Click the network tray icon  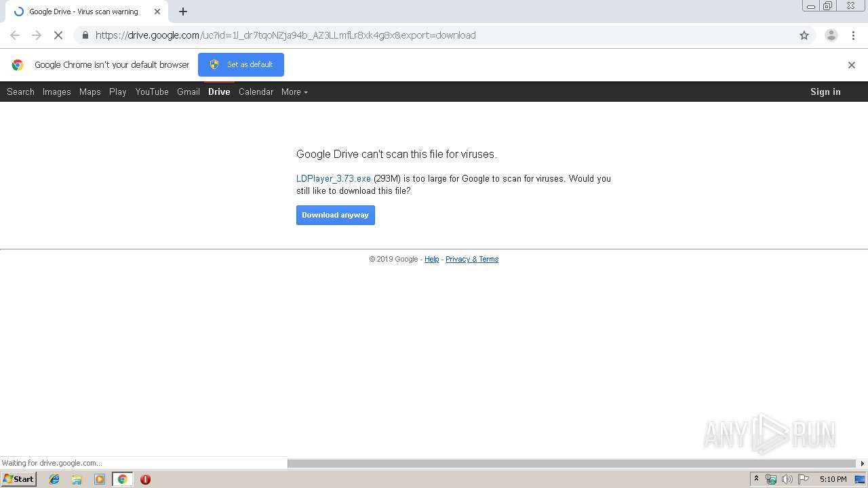771,479
